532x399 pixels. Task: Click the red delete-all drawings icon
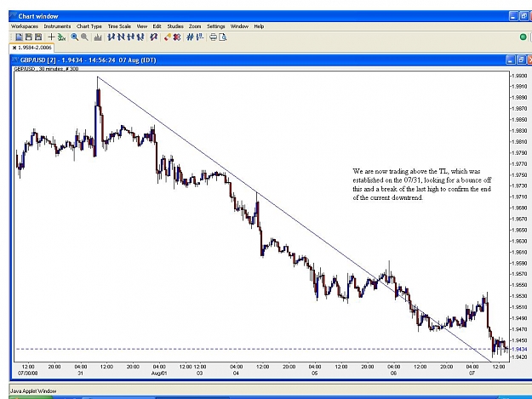(x=177, y=37)
